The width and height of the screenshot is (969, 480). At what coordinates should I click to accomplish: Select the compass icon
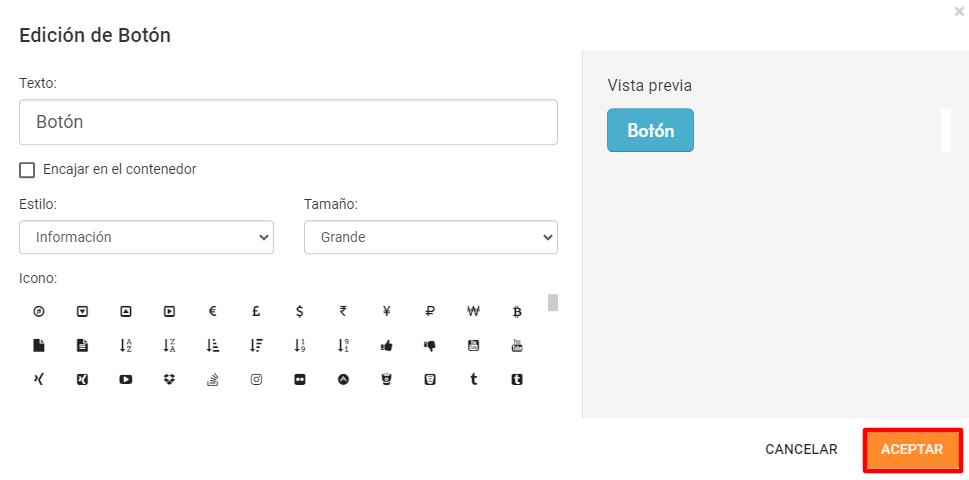click(x=39, y=311)
